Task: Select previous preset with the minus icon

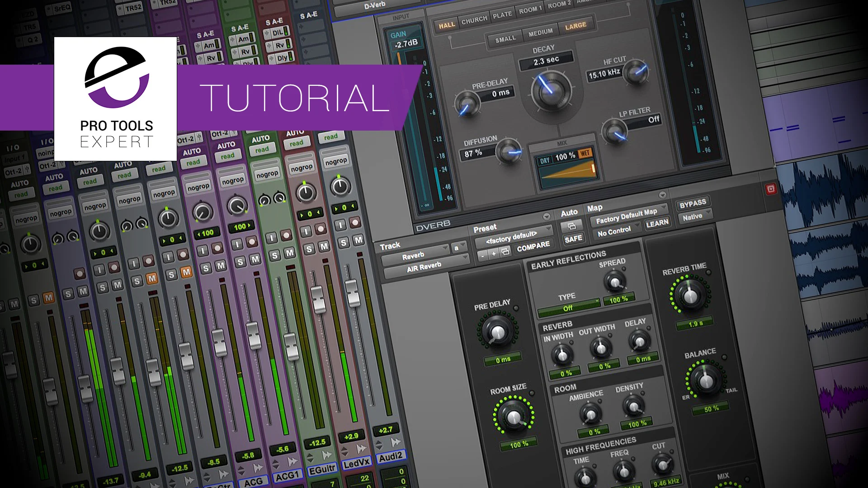Action: [x=483, y=256]
